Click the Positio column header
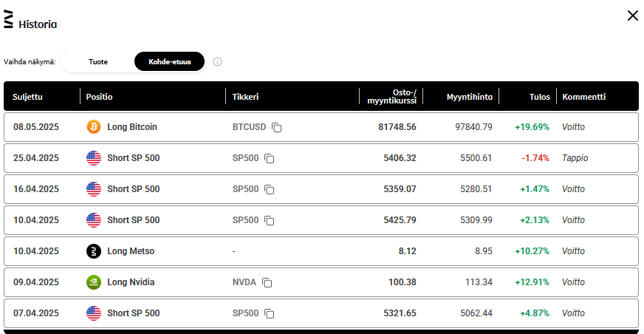The width and height of the screenshot is (644, 334). coord(100,97)
